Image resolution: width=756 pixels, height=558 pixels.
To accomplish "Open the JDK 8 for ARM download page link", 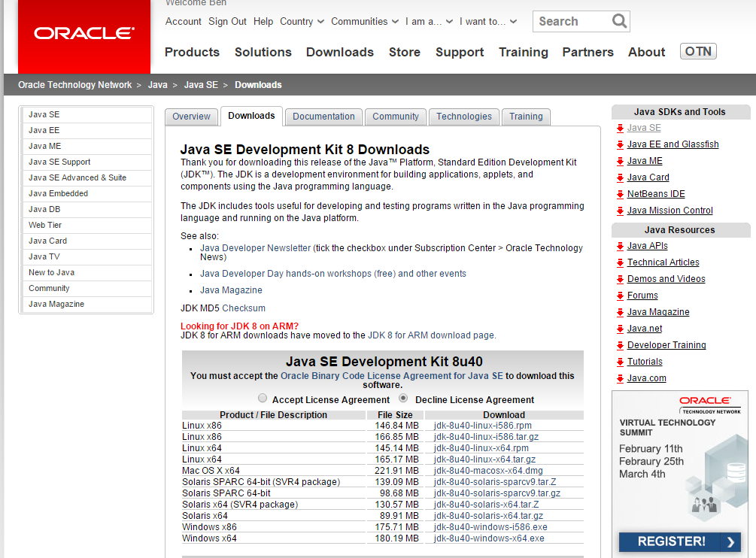I will point(431,335).
